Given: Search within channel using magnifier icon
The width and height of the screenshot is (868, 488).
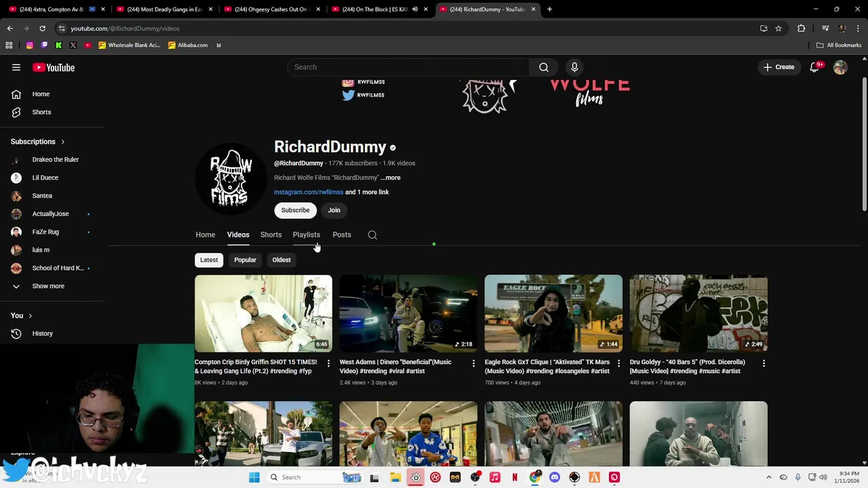Looking at the screenshot, I should [372, 235].
